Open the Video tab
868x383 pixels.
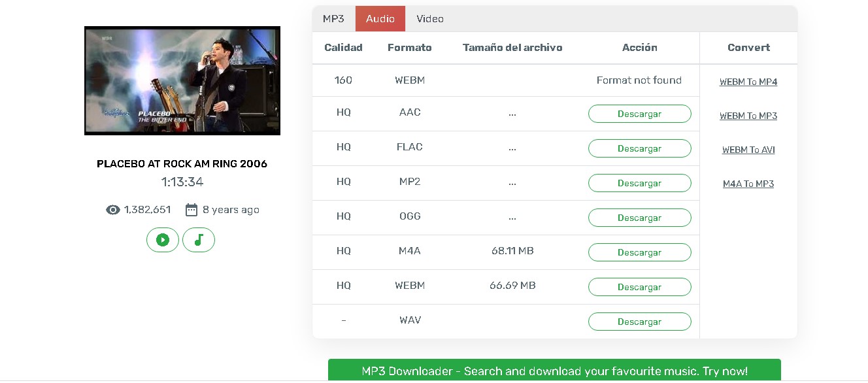click(x=429, y=18)
